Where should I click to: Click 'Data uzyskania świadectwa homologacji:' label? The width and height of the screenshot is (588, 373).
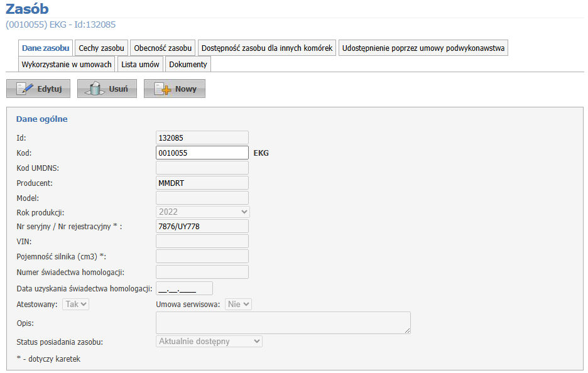pos(84,289)
